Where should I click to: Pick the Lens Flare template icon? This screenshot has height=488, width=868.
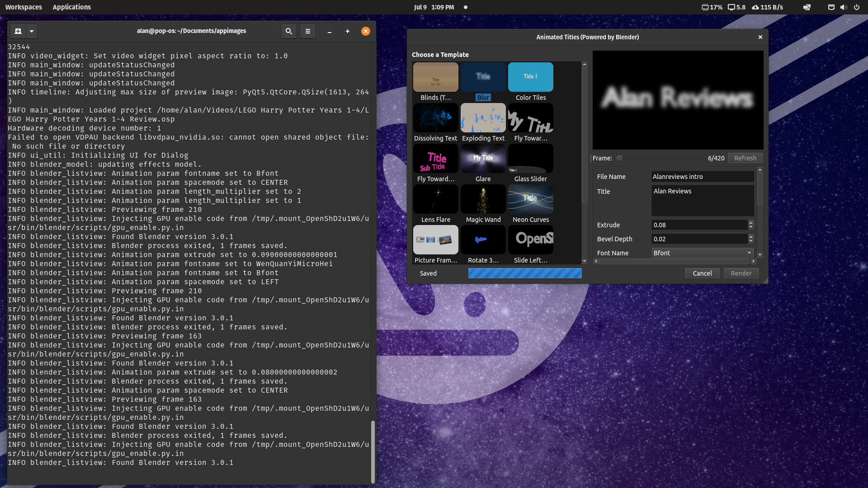point(435,199)
